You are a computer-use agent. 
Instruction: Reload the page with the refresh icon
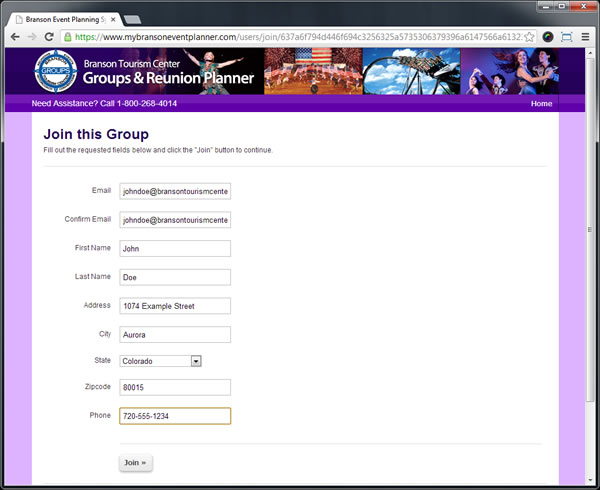tap(49, 37)
